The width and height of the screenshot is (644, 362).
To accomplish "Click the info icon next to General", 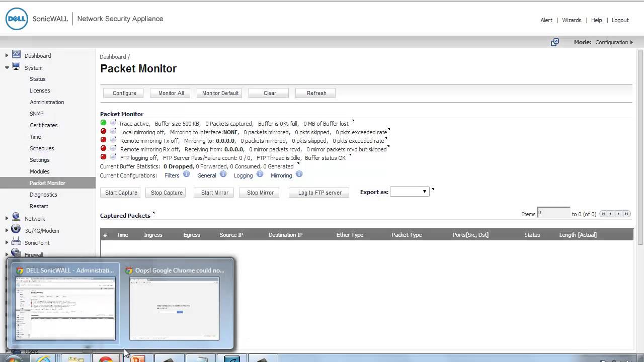I will 223,174.
